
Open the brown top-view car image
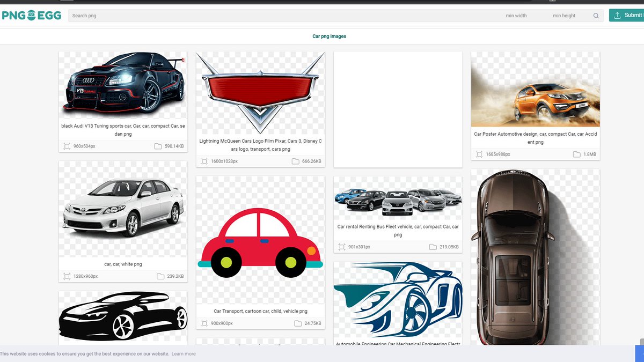coord(535,257)
